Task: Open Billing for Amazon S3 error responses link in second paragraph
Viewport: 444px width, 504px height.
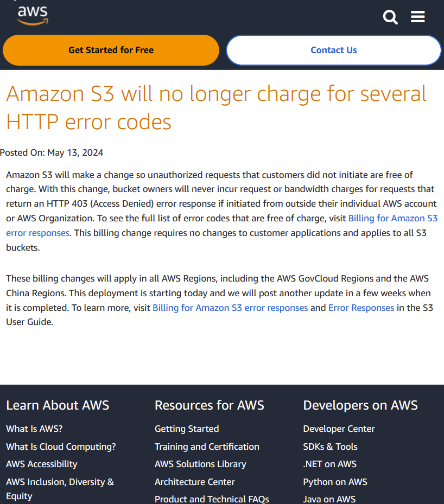Action: 230,308
